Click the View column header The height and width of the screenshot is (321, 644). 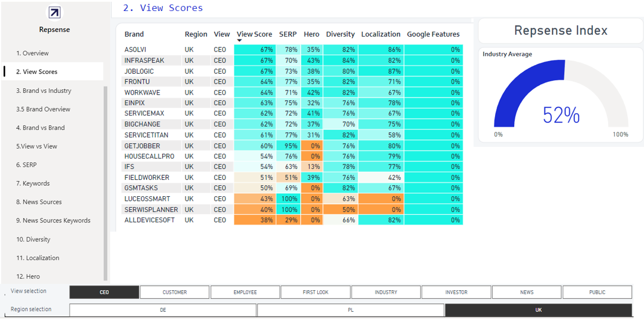[x=222, y=34]
